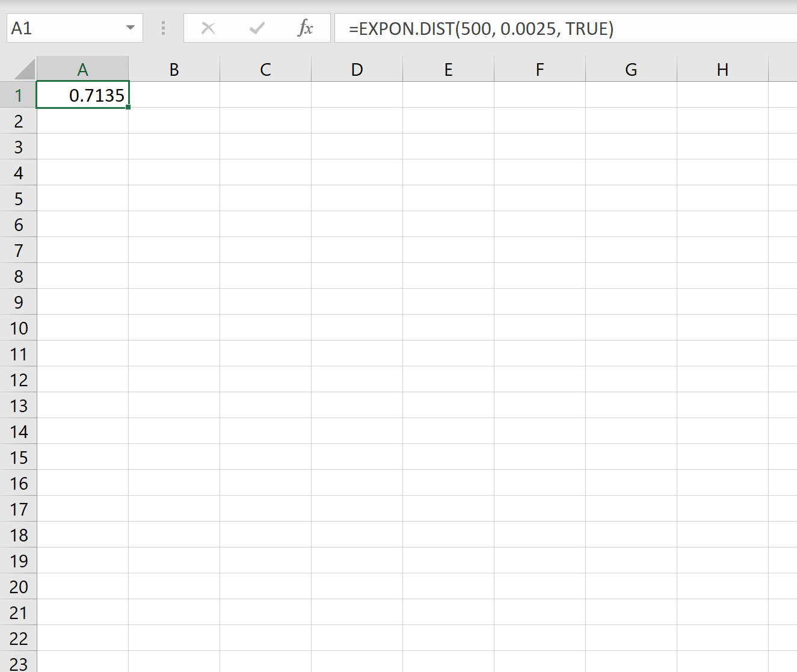Select column D header
Viewport: 797px width, 672px height.
pos(357,69)
